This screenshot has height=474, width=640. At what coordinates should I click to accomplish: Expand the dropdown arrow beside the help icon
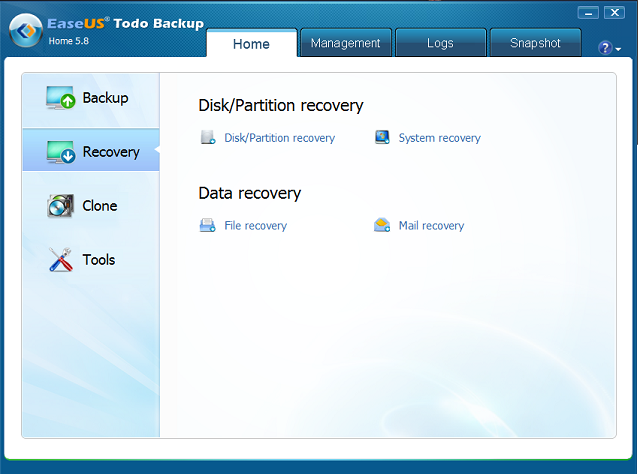(x=619, y=49)
